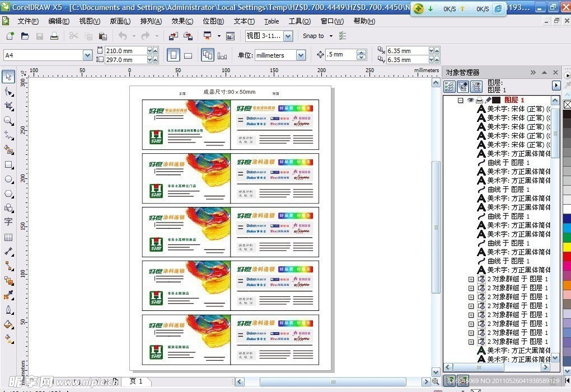Open the zoom level 视图 dropdown

(x=288, y=36)
